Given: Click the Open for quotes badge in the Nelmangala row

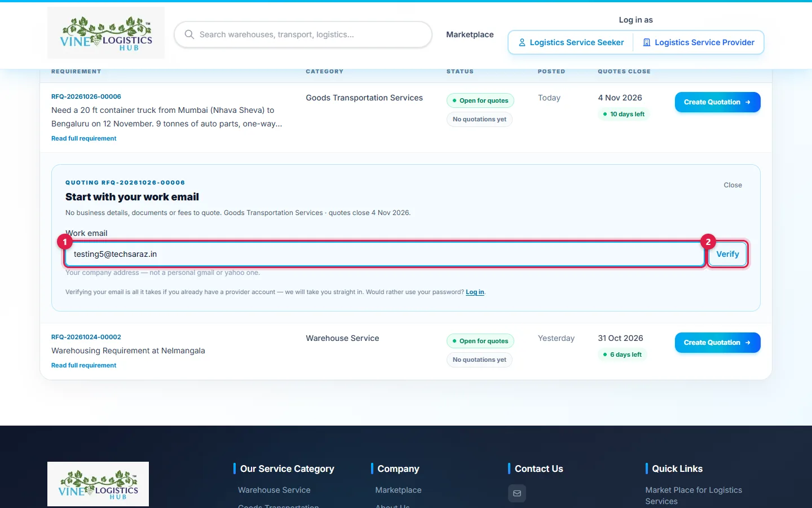Looking at the screenshot, I should pyautogui.click(x=480, y=341).
